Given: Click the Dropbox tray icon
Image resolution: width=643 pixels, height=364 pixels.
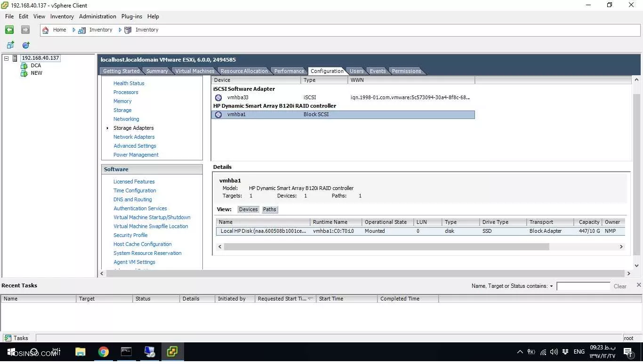Looking at the screenshot, I should coord(565,352).
